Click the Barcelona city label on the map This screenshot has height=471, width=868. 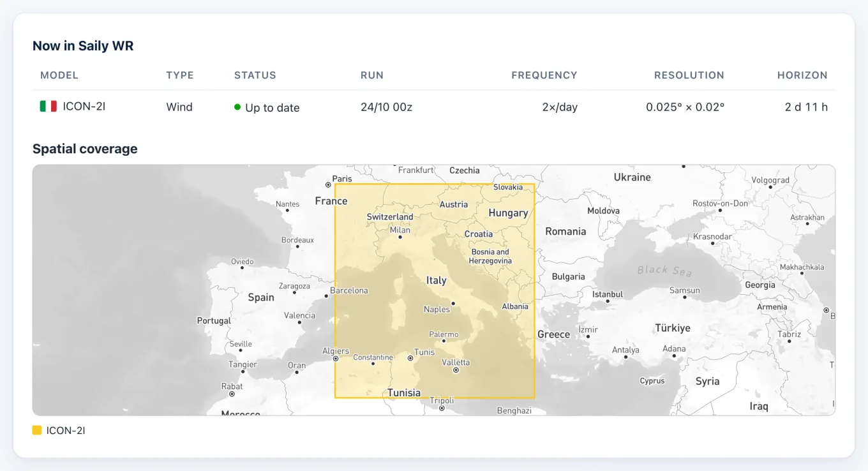pyautogui.click(x=349, y=290)
